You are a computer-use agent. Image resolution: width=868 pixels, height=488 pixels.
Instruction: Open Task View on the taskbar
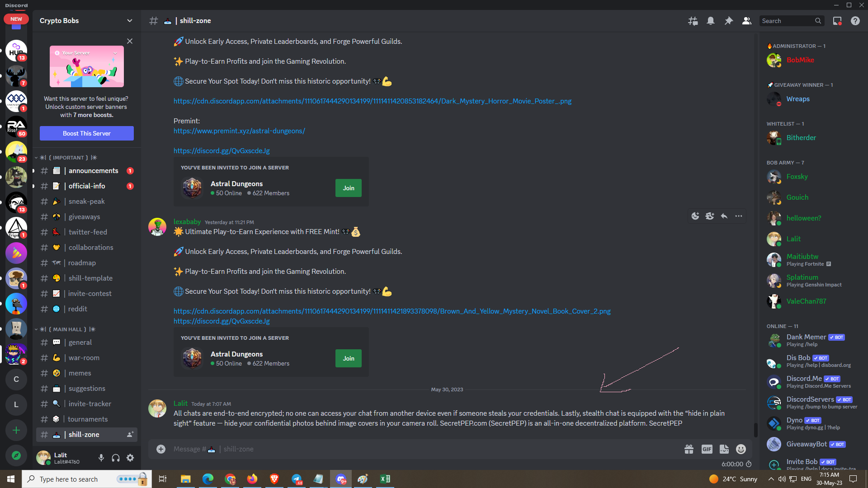pos(163,479)
